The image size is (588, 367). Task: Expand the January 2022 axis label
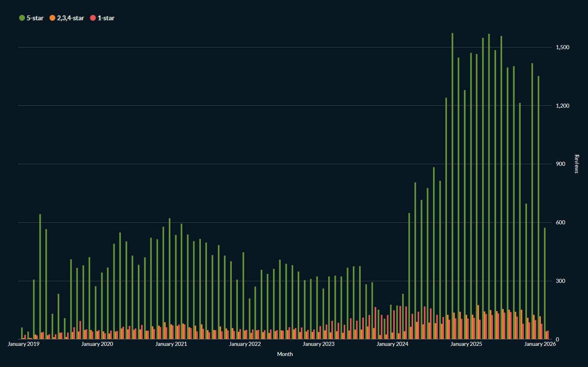pos(245,344)
